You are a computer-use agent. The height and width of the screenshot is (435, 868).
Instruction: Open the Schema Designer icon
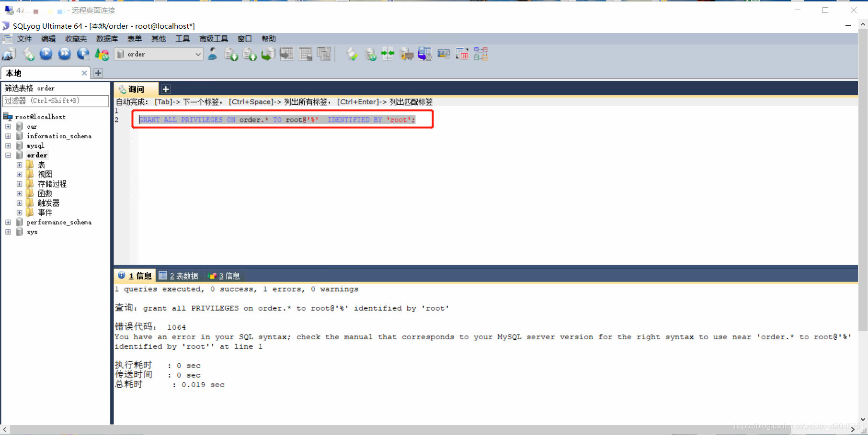point(481,54)
